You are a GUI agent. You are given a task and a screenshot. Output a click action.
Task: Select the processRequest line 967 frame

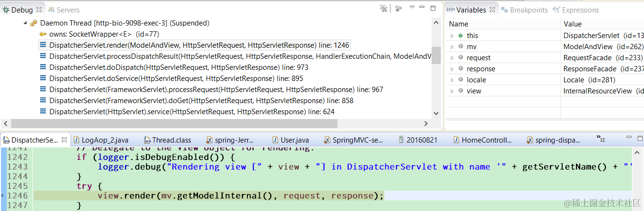tap(211, 90)
